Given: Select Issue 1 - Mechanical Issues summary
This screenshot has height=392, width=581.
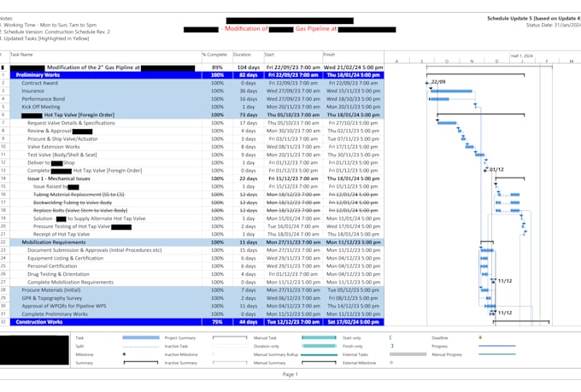Looking at the screenshot, I should tap(59, 178).
